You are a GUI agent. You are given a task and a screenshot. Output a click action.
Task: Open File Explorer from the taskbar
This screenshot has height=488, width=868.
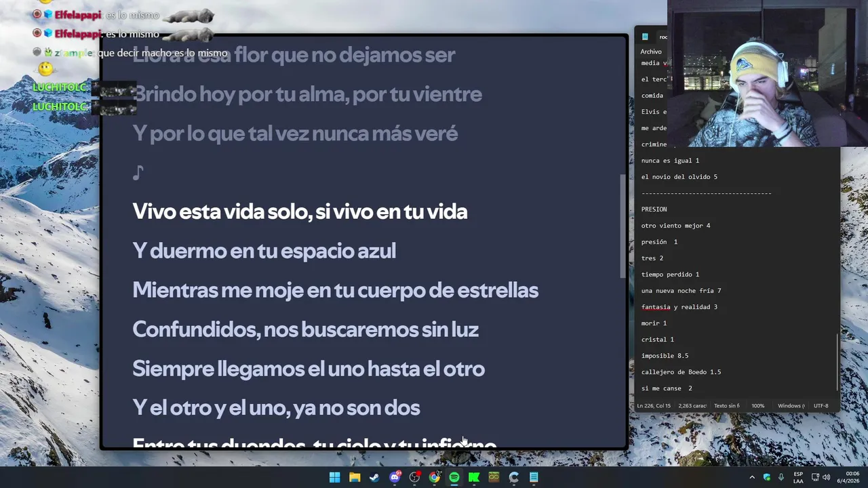(355, 477)
